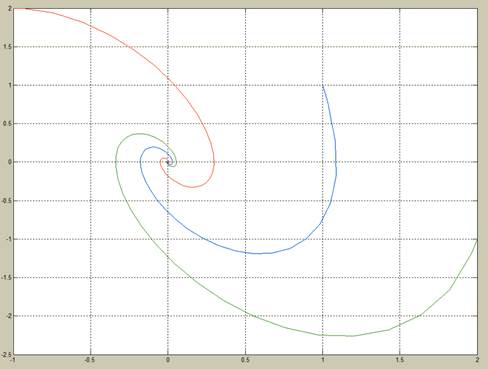Click the y-axis tick label -1
Viewport: 488px width, 369px height.
pos(8,239)
